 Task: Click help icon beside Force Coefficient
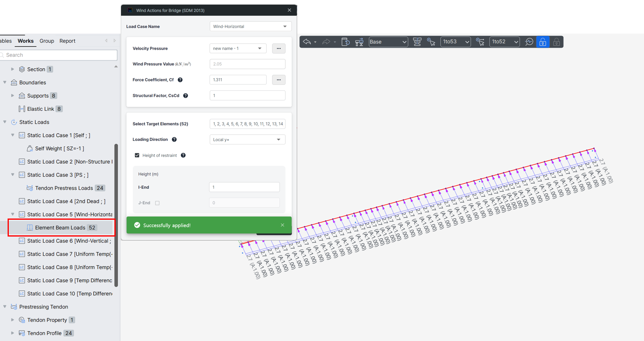tap(180, 80)
